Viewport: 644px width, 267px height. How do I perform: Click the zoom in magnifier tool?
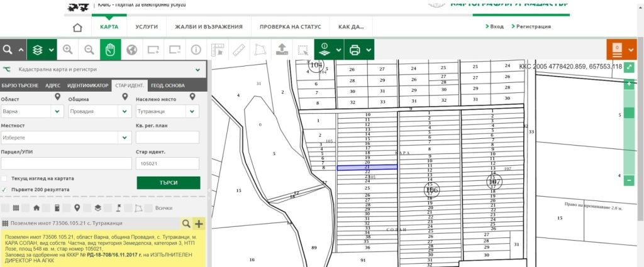coord(67,49)
